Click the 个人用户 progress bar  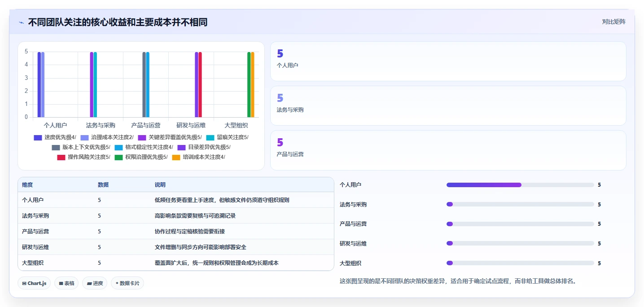[x=520, y=185]
